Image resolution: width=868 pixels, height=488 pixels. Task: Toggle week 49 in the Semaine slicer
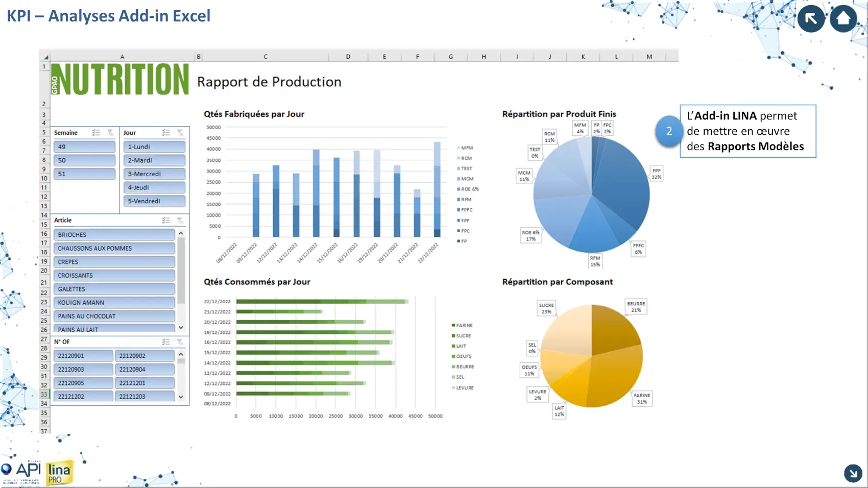[84, 147]
